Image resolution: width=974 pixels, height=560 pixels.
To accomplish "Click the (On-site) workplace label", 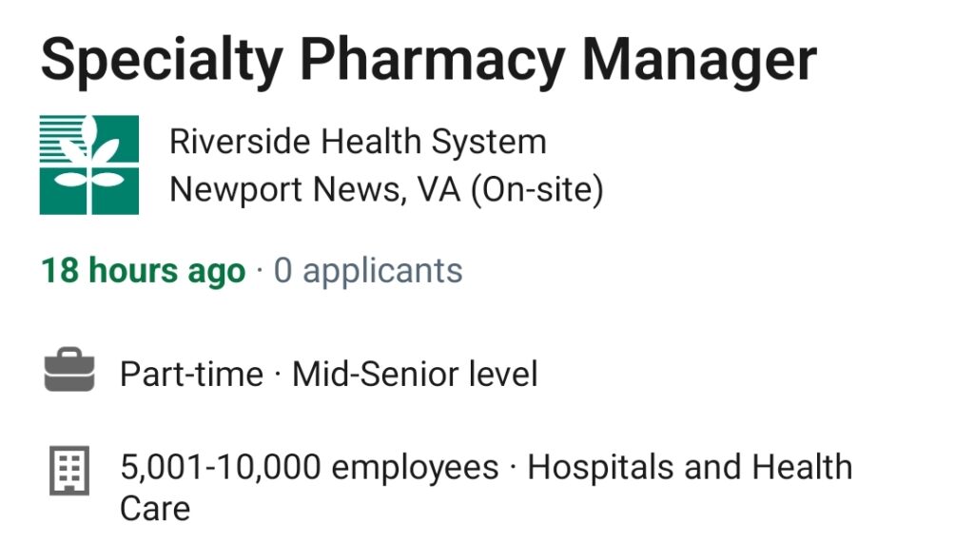I will [537, 189].
